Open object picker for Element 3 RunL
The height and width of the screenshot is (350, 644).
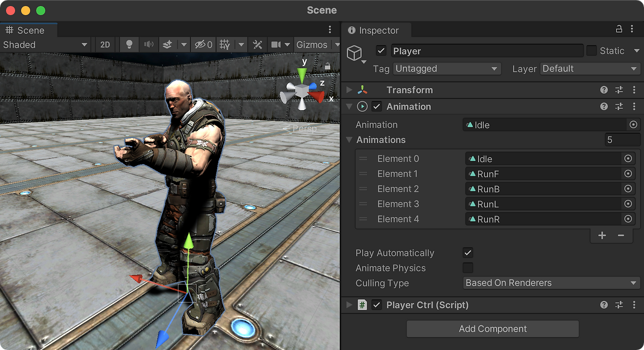pos(628,204)
